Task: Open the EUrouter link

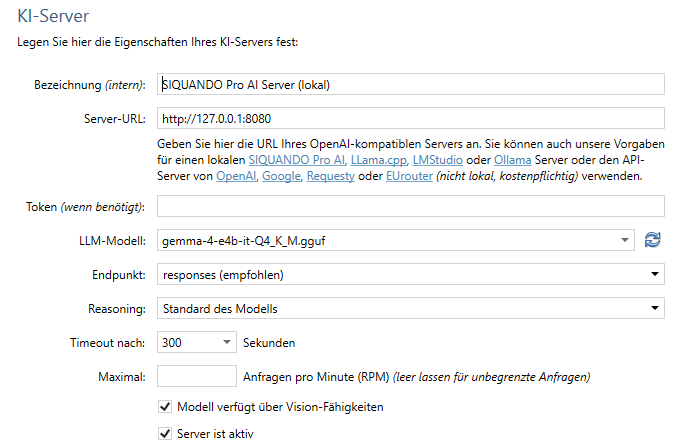Action: [409, 176]
